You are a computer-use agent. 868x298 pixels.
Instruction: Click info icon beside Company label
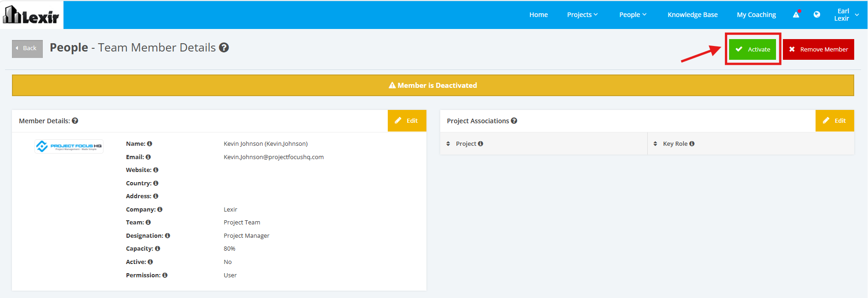pyautogui.click(x=160, y=209)
